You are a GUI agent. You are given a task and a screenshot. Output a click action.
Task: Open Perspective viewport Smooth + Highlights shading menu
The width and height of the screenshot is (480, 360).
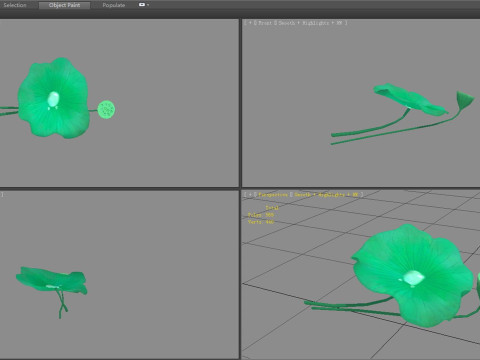(x=326, y=194)
